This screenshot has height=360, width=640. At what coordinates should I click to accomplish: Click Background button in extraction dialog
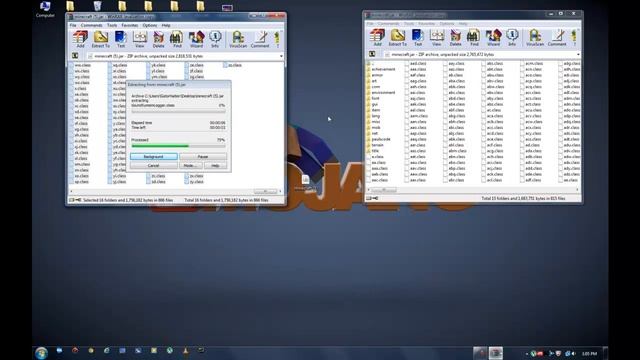(x=153, y=157)
